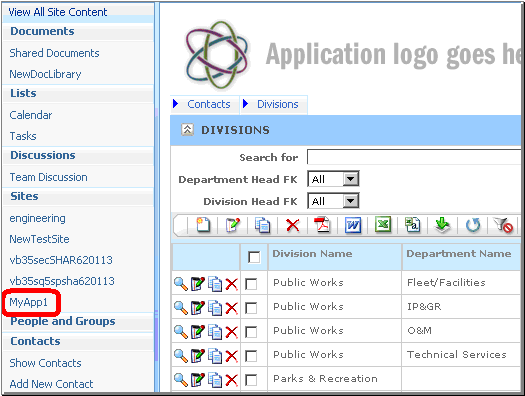Open the Shared Documents link
525x396 pixels.
(x=54, y=53)
